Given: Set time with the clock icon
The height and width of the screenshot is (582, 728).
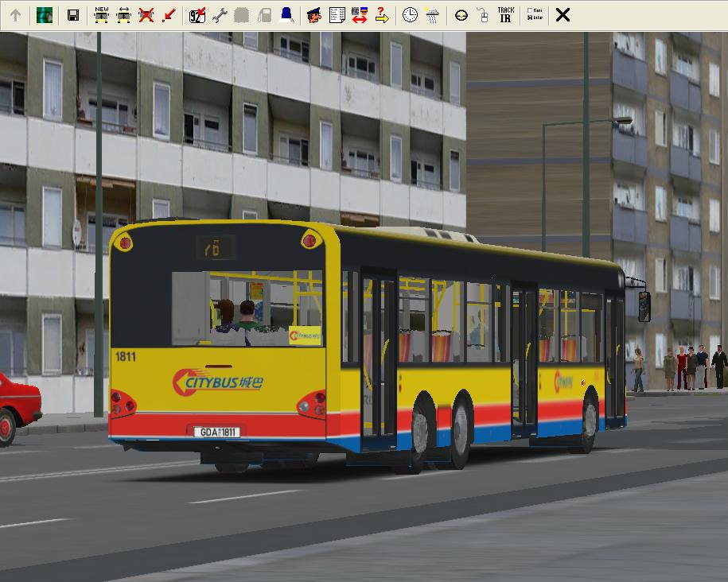Looking at the screenshot, I should click(x=410, y=15).
